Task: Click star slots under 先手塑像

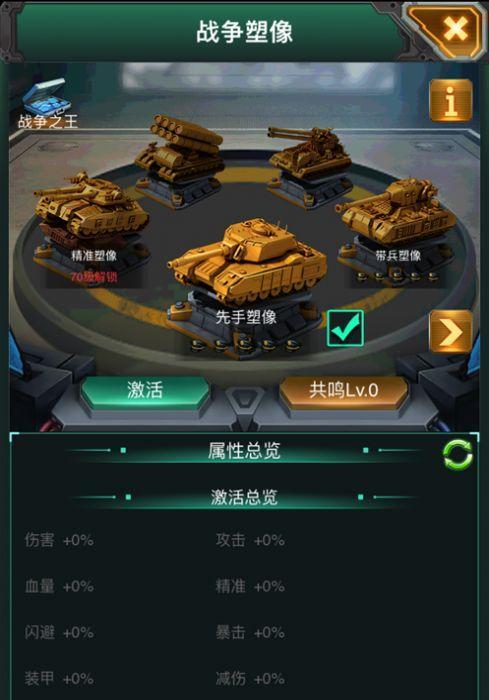Action: tap(245, 345)
